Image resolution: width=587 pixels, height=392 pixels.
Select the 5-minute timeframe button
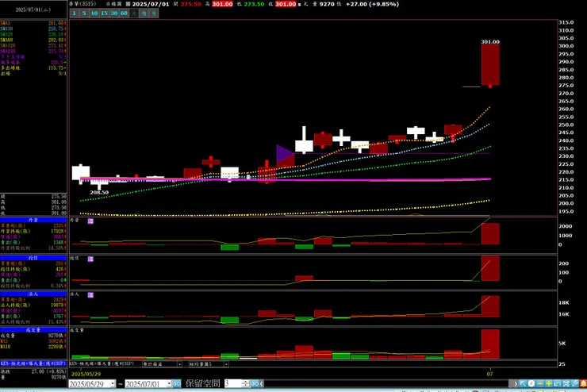84,13
